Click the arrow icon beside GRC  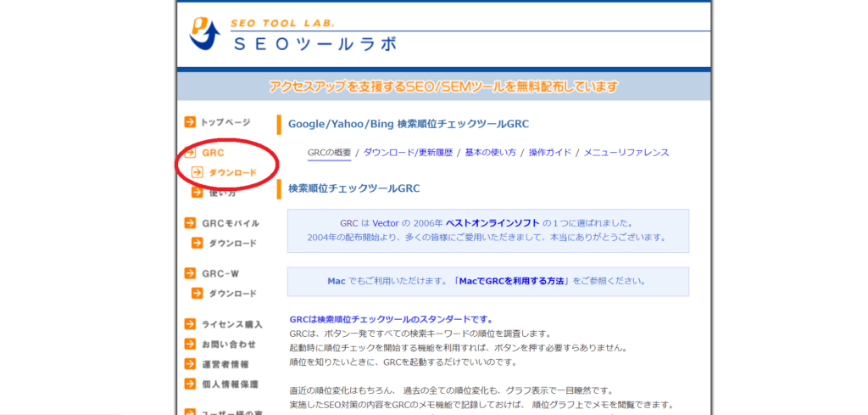190,153
